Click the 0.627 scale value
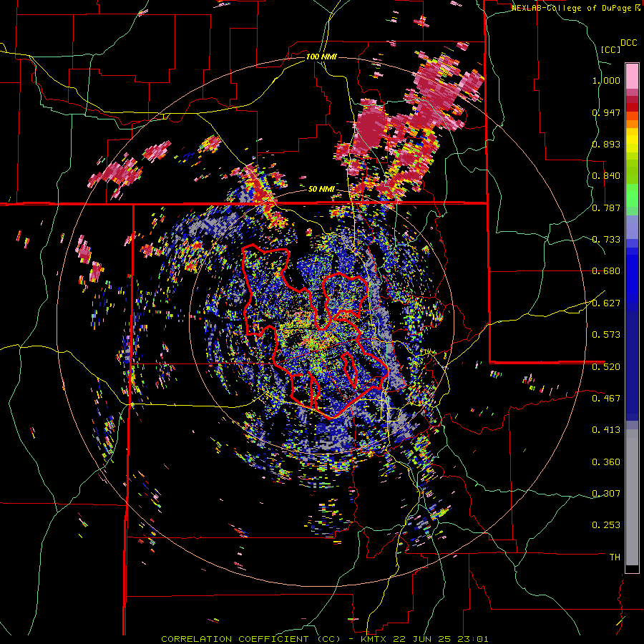 coord(606,303)
